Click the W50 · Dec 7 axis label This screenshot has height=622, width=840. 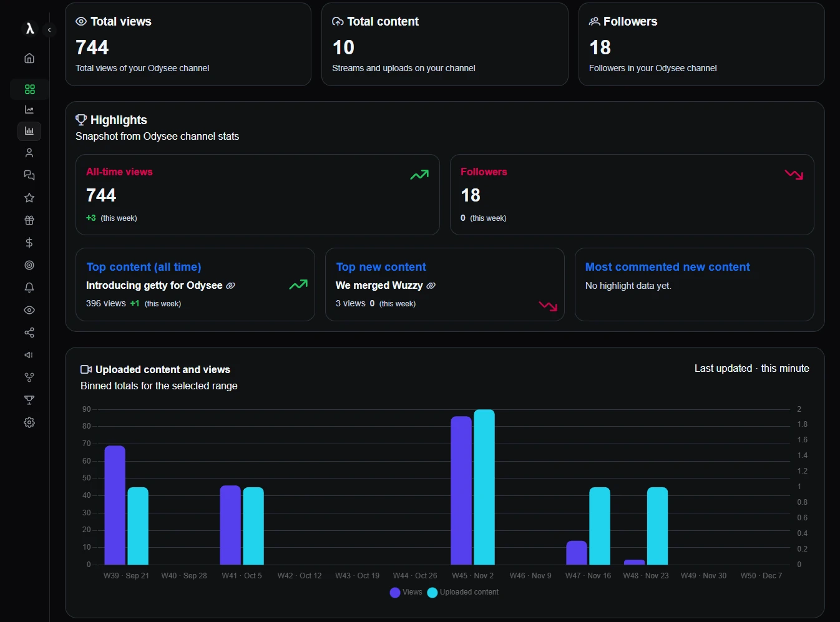[x=761, y=576]
